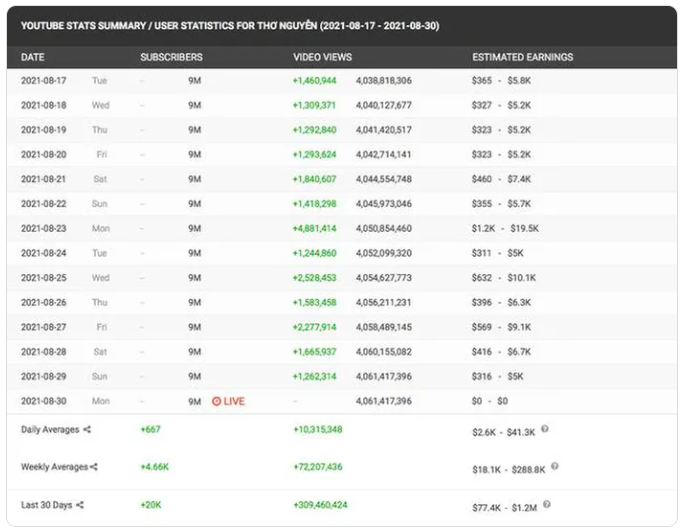Click the ESTIMATED EARNINGS column header
The width and height of the screenshot is (684, 531).
[520, 57]
